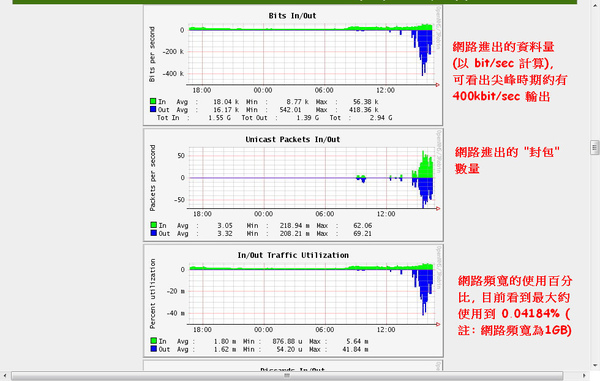600x381 pixels.
Task: Select In average value "18.04 k"
Action: coord(226,102)
